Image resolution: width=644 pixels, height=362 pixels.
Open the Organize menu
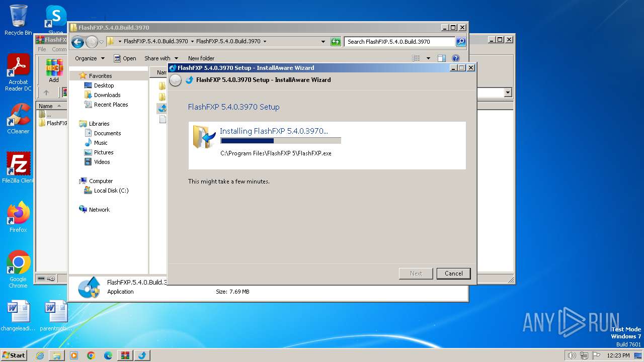pos(90,58)
